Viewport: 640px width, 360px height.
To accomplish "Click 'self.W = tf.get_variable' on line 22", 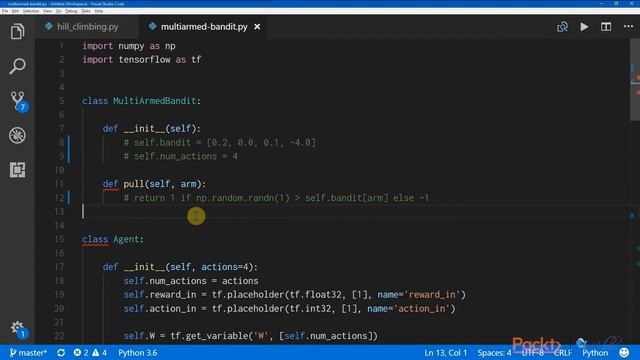I will [x=251, y=336].
